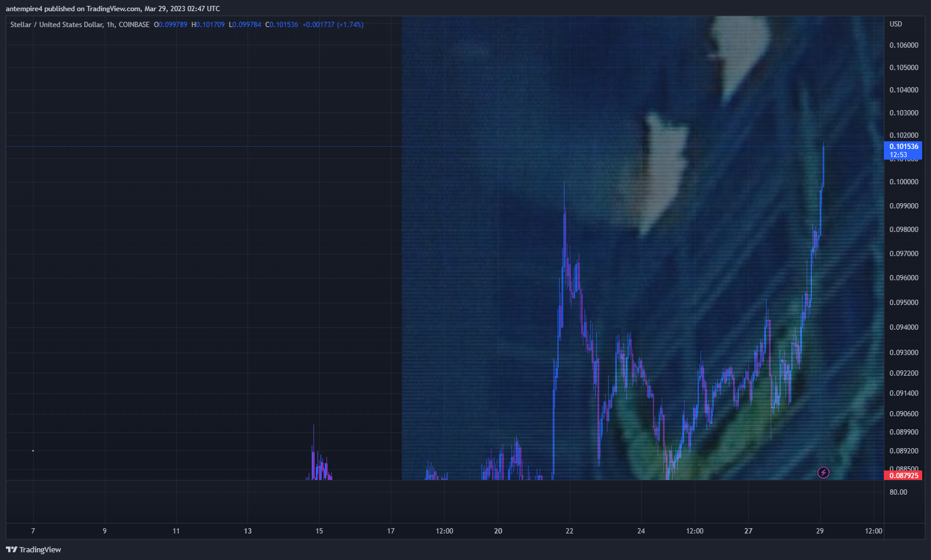The width and height of the screenshot is (931, 560).
Task: Click the 0.106000 price axis label
Action: tap(904, 45)
